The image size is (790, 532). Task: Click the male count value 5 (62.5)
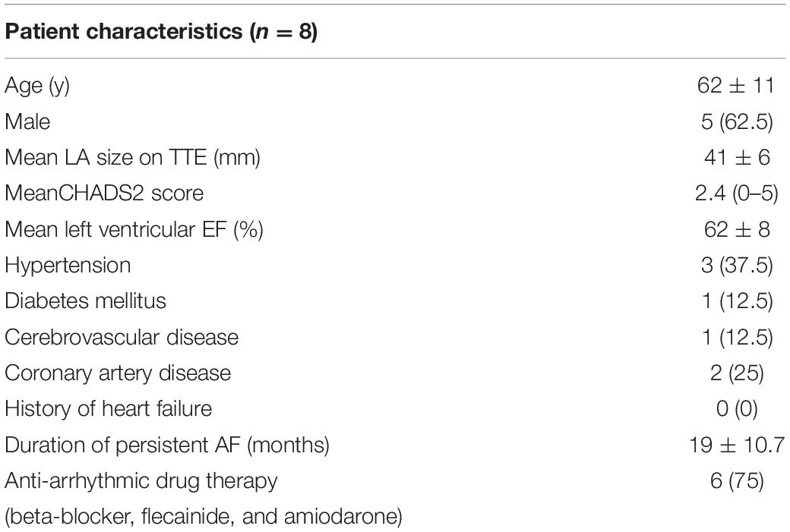737,121
